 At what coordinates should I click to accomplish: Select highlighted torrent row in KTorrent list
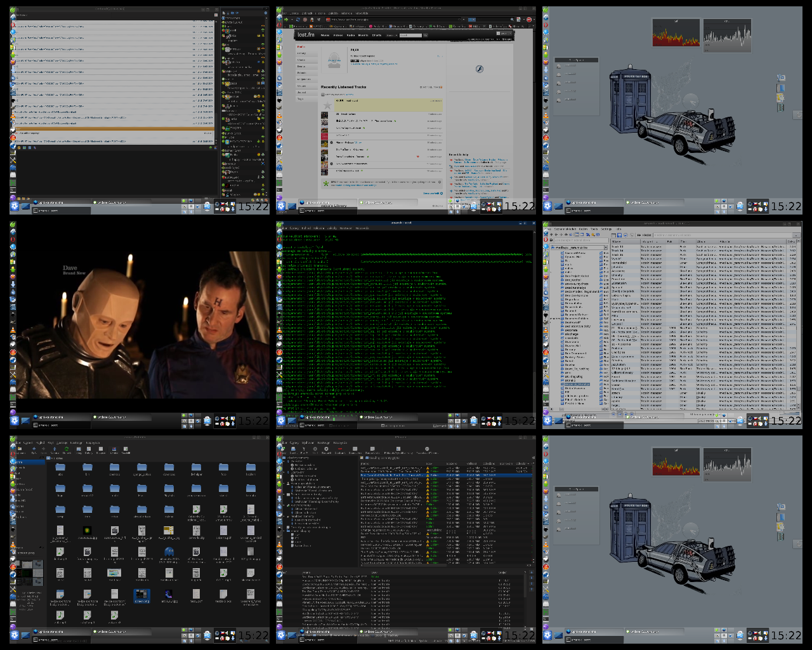pyautogui.click(x=446, y=475)
